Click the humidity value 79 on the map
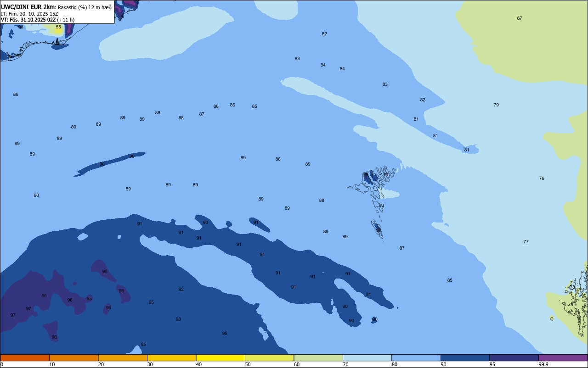 point(496,105)
